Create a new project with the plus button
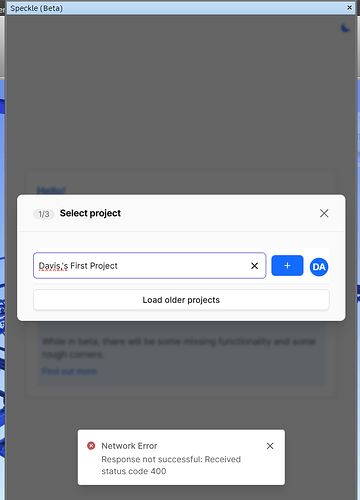This screenshot has height=500, width=360. click(287, 266)
